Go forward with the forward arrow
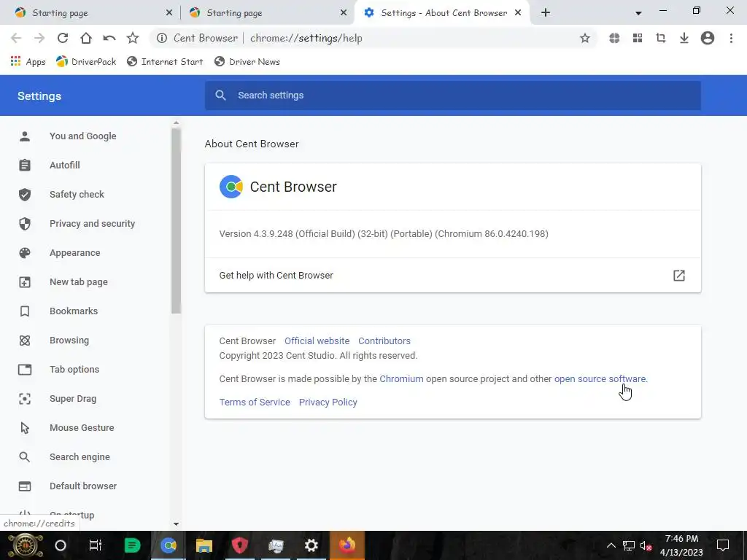This screenshot has height=560, width=747. click(39, 38)
